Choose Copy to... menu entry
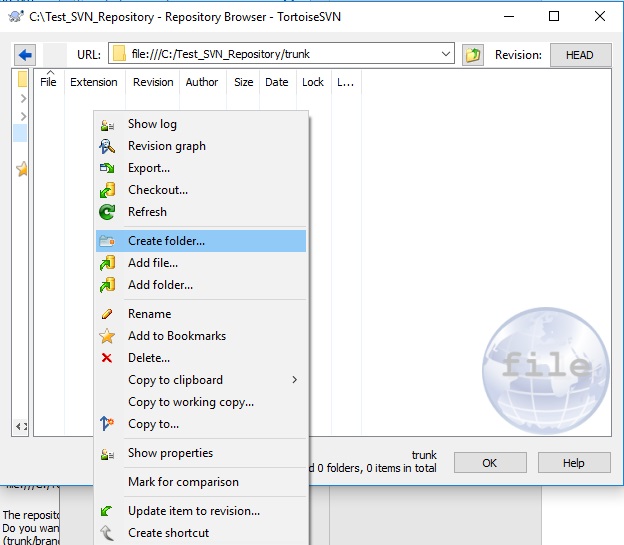Image resolution: width=624 pixels, height=545 pixels. (201, 424)
